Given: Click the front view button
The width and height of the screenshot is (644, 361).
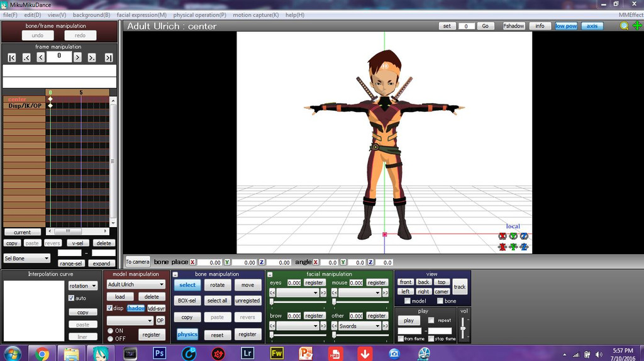Looking at the screenshot, I should [406, 282].
